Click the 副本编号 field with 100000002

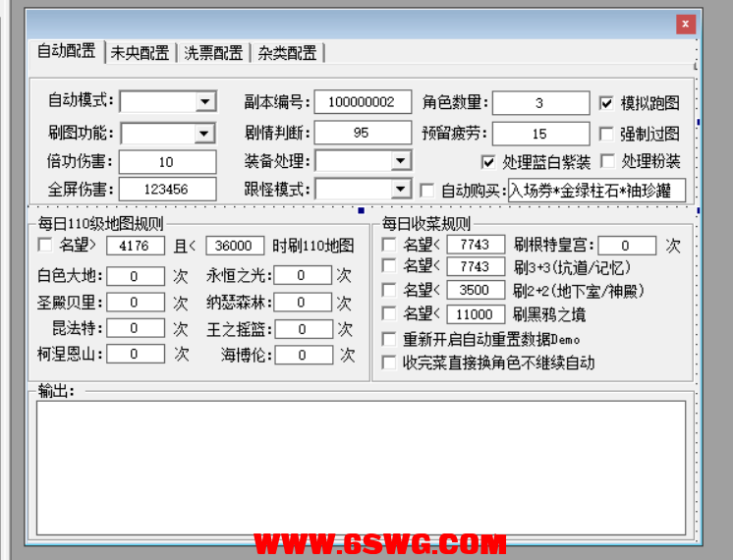tap(363, 102)
